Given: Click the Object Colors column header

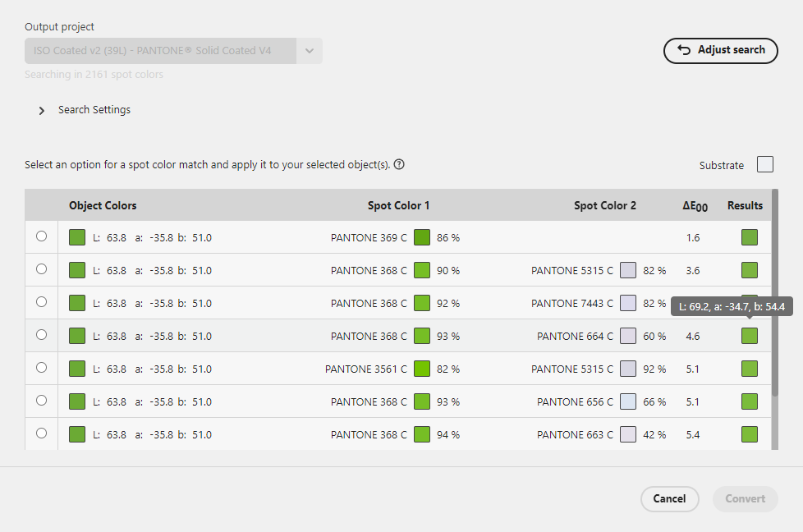Looking at the screenshot, I should coord(103,205).
